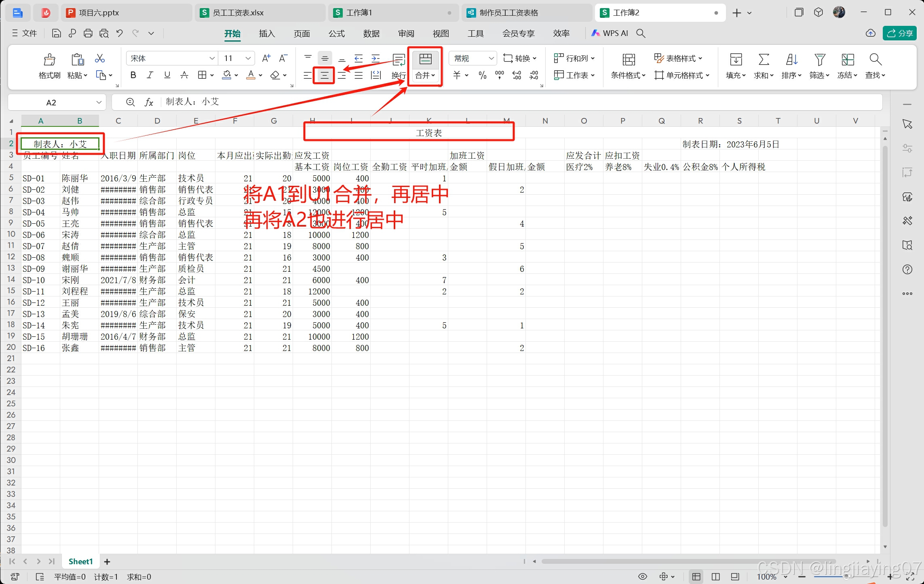Click the Filter (筛选) funnel icon
This screenshot has height=584, width=924.
(819, 60)
